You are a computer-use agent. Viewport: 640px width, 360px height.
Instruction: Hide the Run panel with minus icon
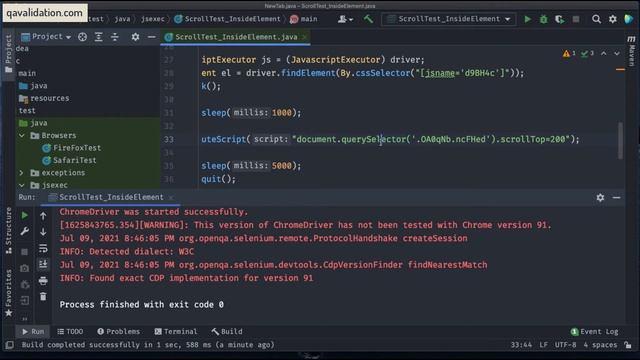coord(616,198)
